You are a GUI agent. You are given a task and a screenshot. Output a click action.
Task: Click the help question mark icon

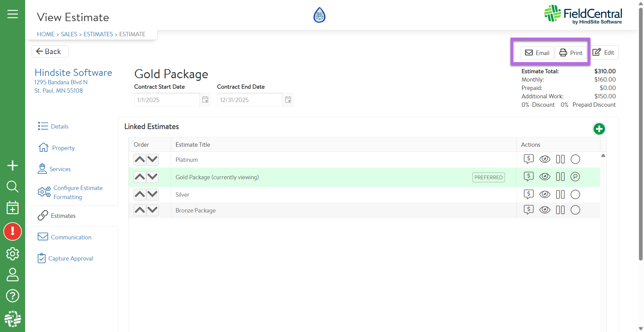tap(12, 296)
